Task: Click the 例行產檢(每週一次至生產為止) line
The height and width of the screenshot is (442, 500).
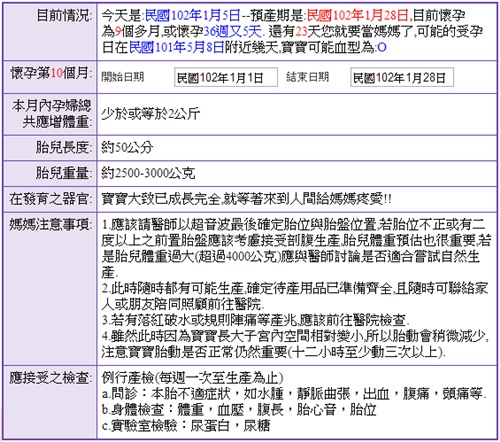Action: pyautogui.click(x=192, y=378)
